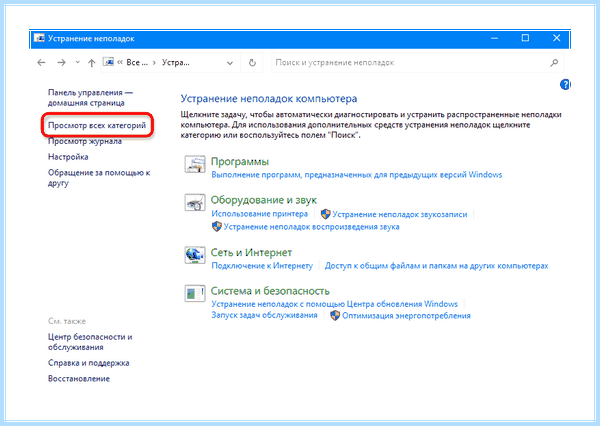Viewport: 600px width, 426px height.
Task: Start "Подключение к Интернету" troubleshooter
Action: coord(262,266)
